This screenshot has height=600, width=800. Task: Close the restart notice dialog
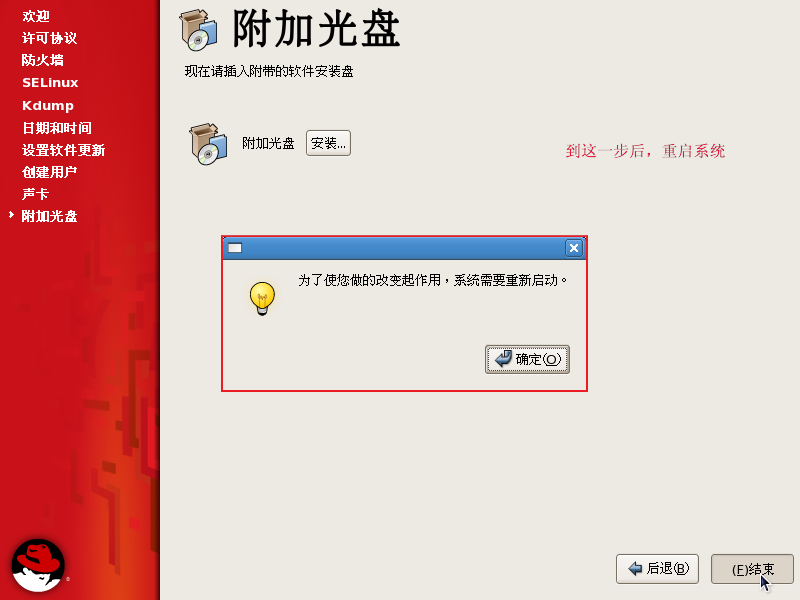(x=573, y=248)
